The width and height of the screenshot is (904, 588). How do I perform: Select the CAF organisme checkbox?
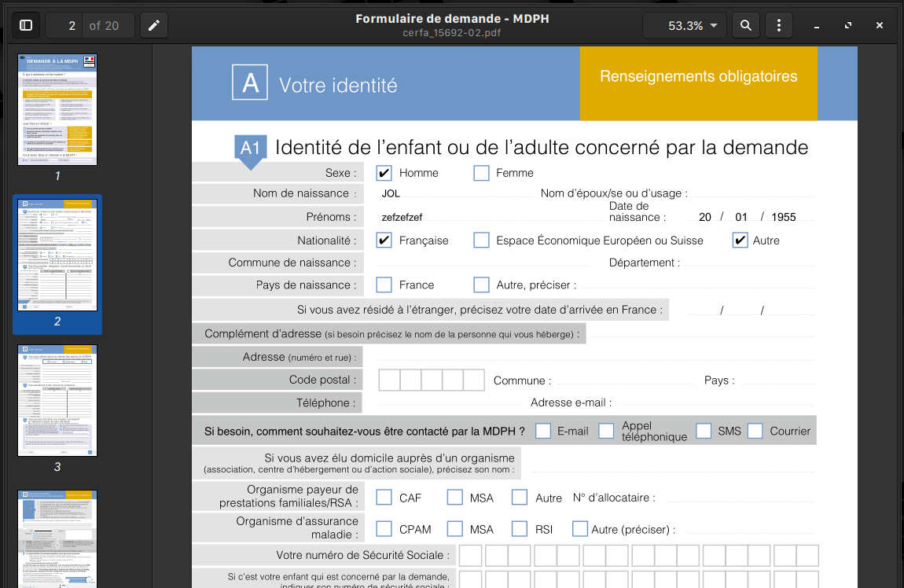click(384, 497)
